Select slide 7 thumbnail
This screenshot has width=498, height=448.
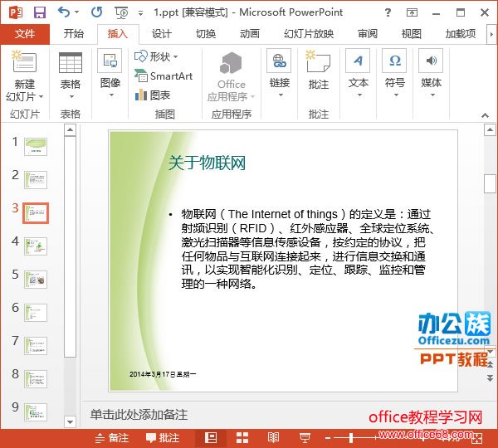36,346
